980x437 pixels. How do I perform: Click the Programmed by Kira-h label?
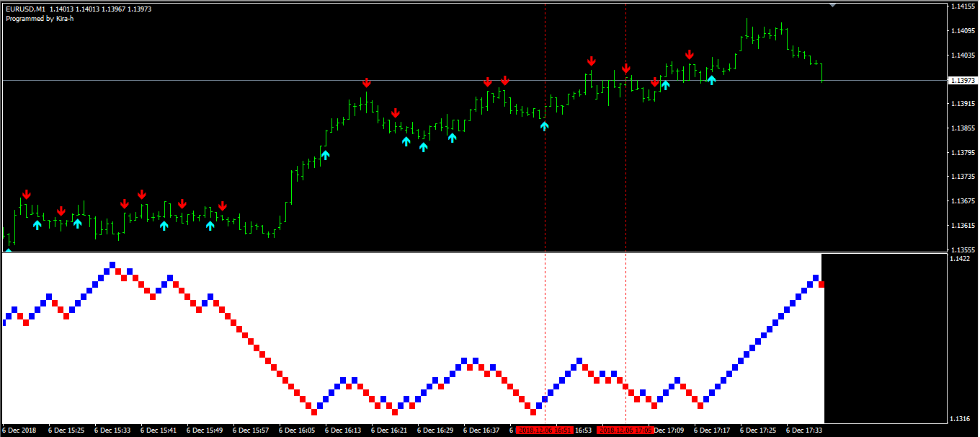[x=40, y=19]
